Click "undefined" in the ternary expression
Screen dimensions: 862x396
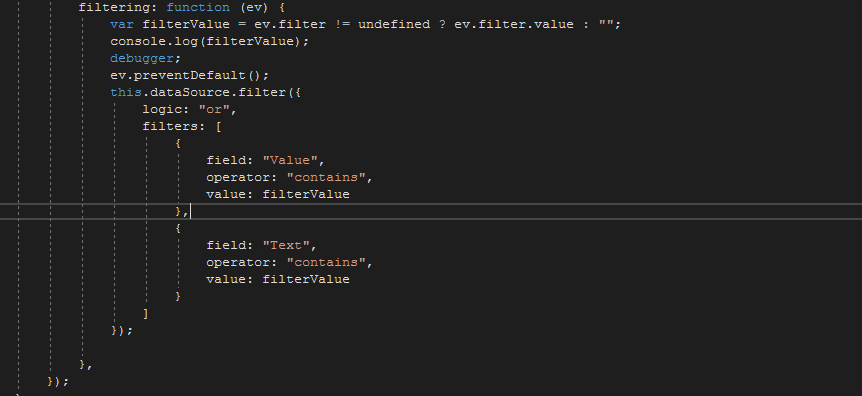tap(394, 25)
